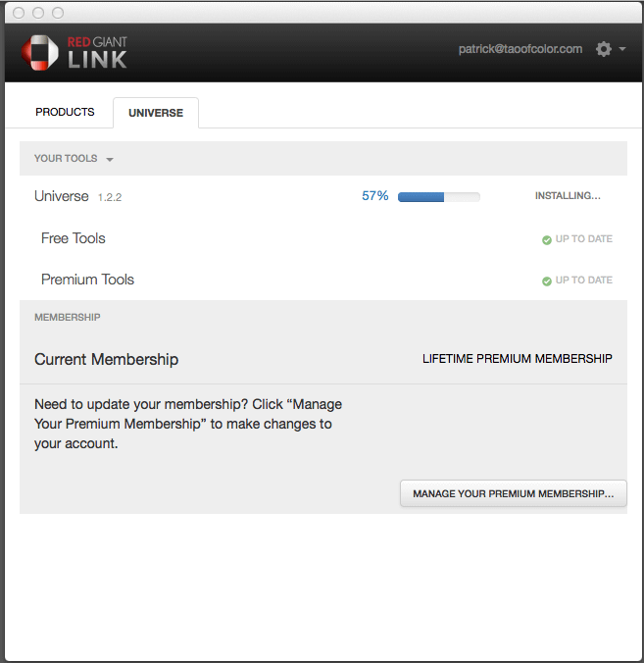This screenshot has height=663, width=644.
Task: Click Up To Date label for Premium Tools
Action: [x=584, y=280]
